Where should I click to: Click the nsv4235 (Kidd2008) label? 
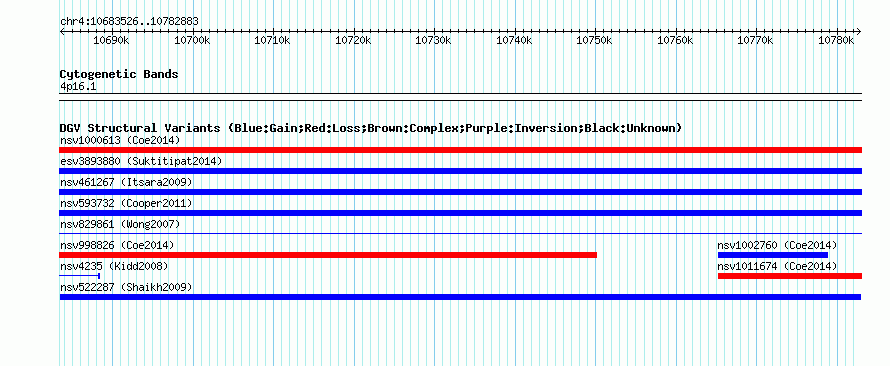point(114,266)
